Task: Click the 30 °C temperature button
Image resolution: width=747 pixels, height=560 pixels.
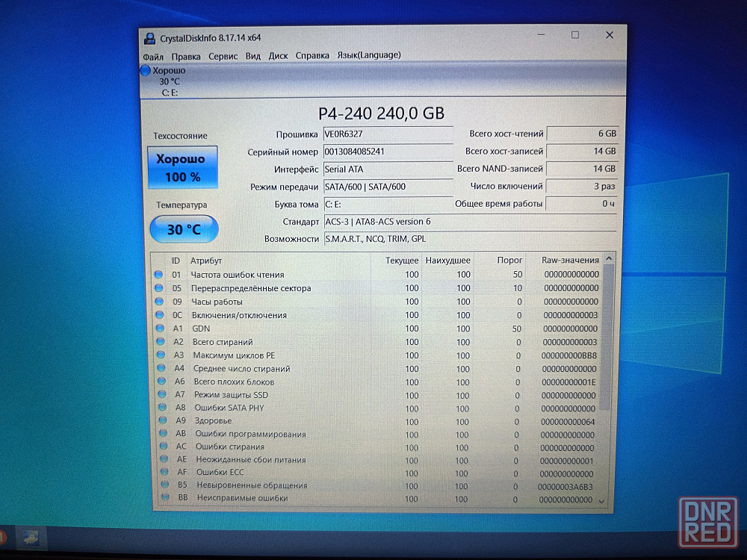Action: click(185, 229)
